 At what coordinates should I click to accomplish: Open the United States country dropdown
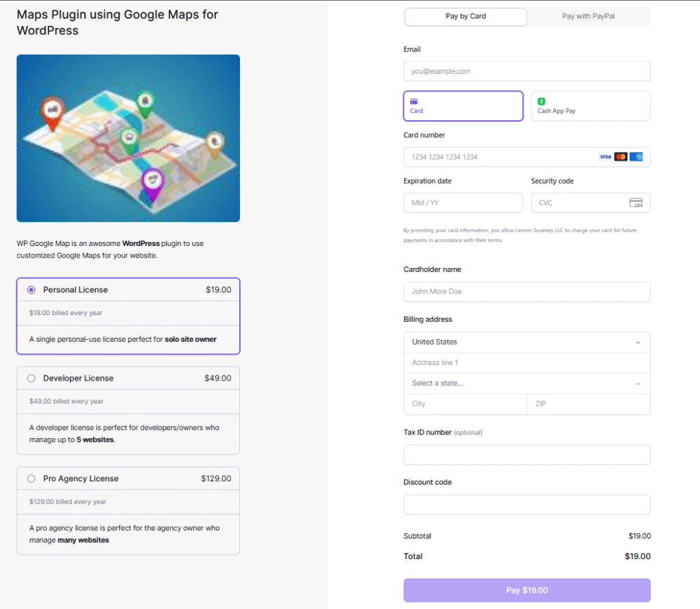[x=527, y=342]
